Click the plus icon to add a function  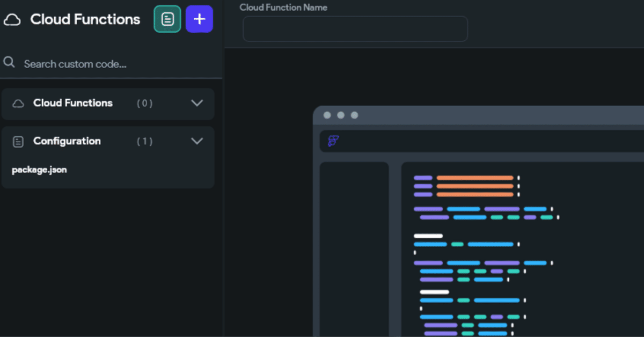[199, 19]
